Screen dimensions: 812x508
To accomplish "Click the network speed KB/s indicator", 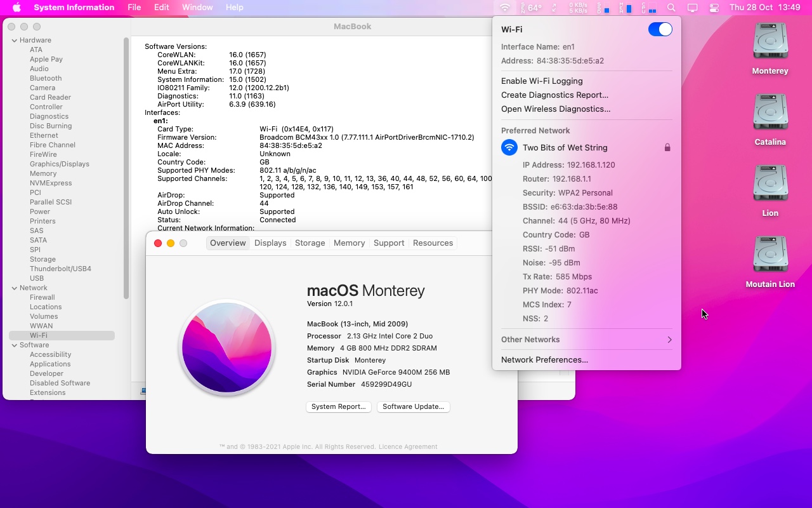I will pyautogui.click(x=578, y=8).
